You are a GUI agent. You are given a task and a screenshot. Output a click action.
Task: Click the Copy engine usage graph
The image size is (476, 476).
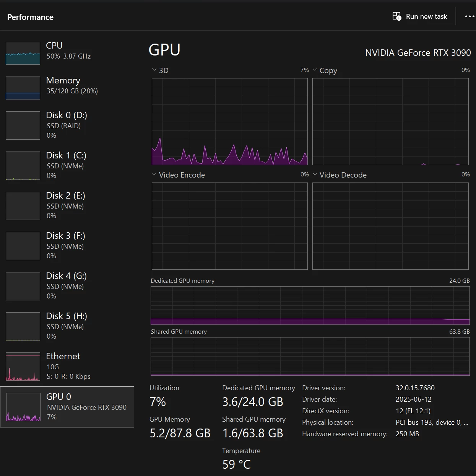click(390, 122)
